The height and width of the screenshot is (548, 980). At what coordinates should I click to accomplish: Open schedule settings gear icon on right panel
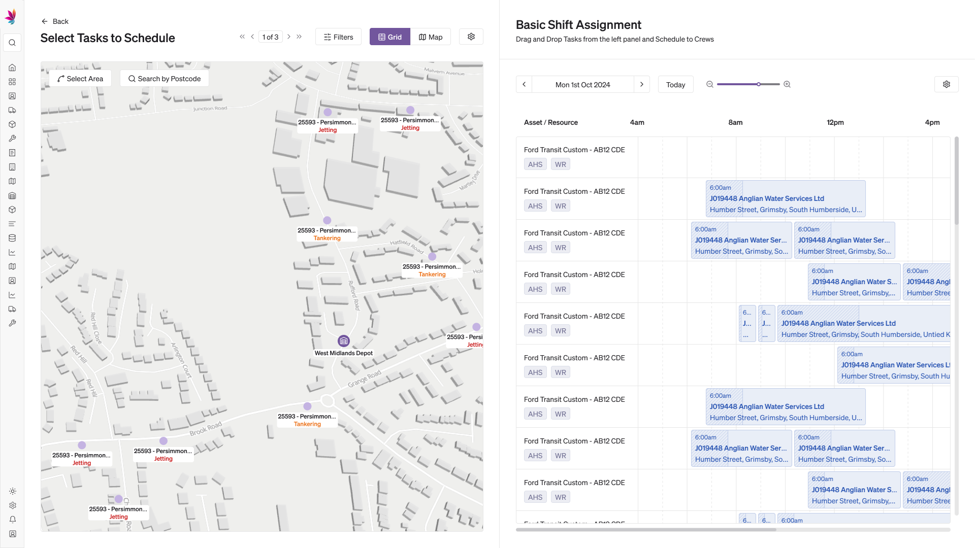946,84
